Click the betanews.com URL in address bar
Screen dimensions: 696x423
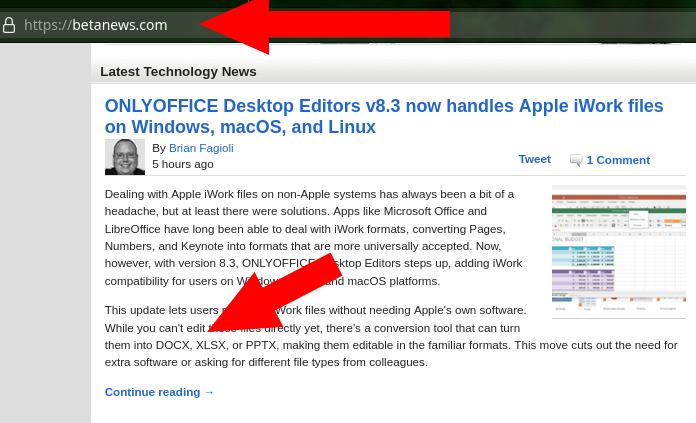[x=95, y=25]
